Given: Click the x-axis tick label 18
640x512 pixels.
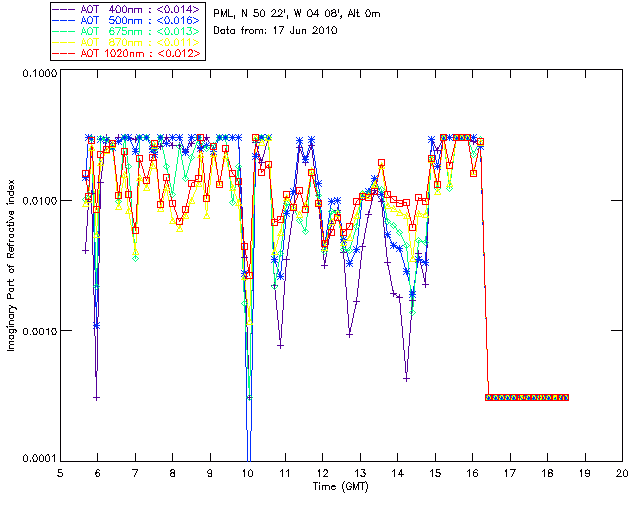Looking at the screenshot, I should coord(547,473).
